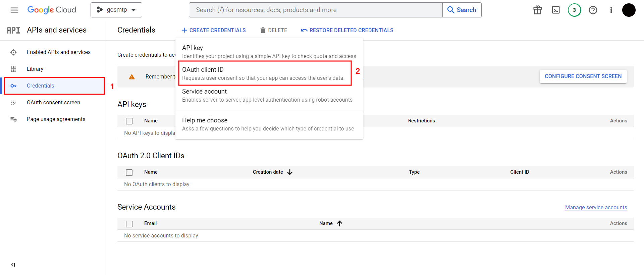Click the Credentials key icon

(x=13, y=86)
